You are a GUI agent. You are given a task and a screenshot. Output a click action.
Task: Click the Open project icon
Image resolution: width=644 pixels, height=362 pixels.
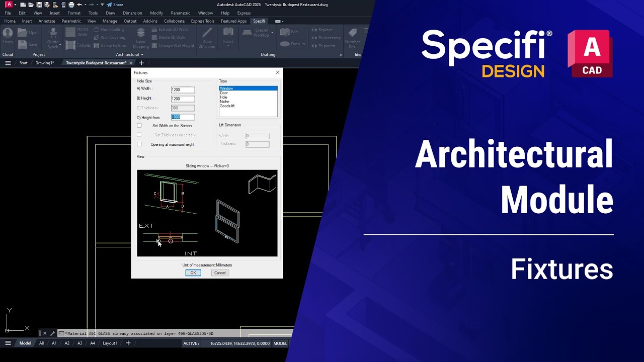coord(22,33)
